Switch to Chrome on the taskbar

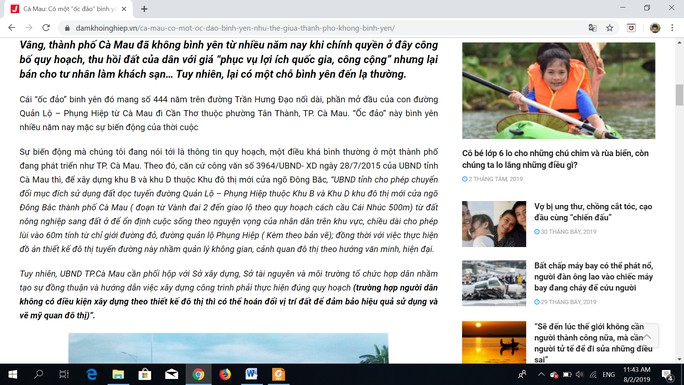tap(198, 374)
